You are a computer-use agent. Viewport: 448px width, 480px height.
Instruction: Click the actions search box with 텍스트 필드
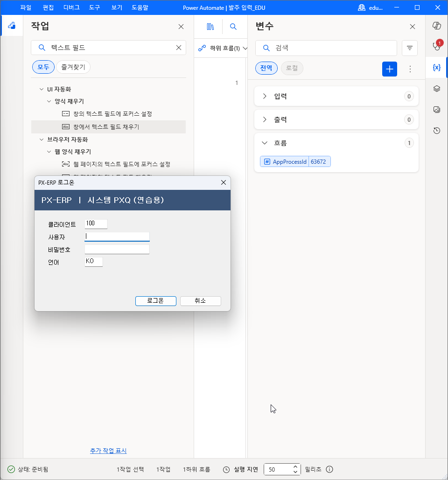tap(108, 48)
